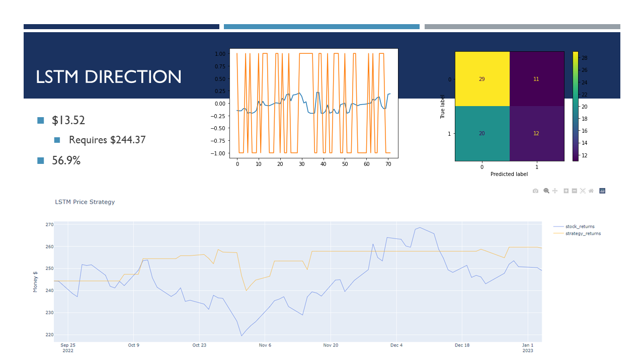Screen dimensions: 644x362
Task: Click the confusion matrix cell showing 12
Action: pos(536,133)
